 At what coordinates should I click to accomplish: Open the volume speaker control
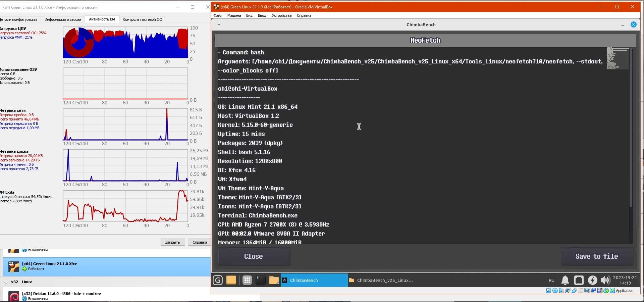pyautogui.click(x=605, y=280)
